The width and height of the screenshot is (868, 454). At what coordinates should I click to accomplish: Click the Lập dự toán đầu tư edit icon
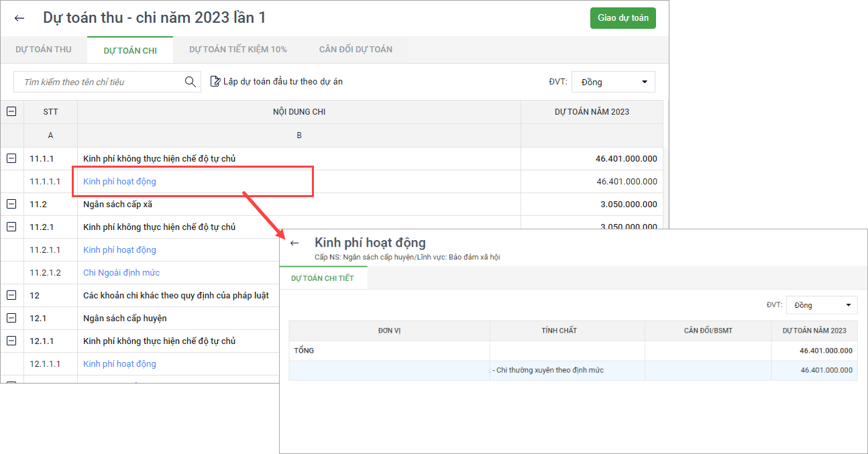pos(215,82)
